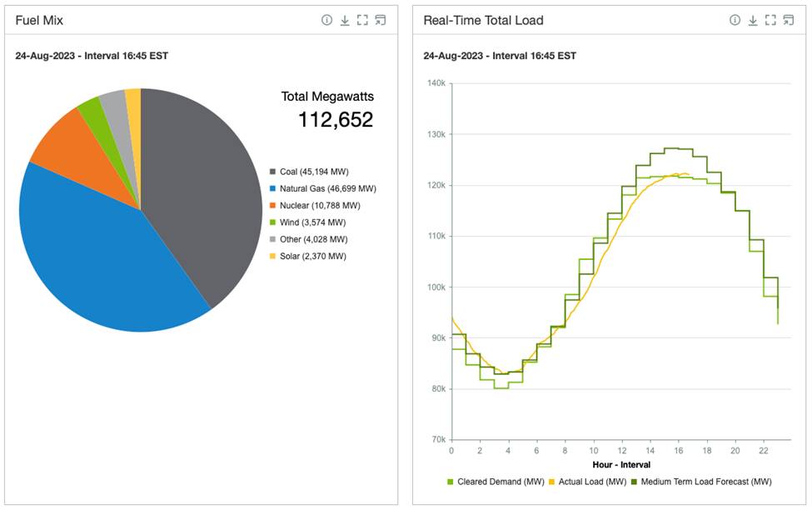This screenshot has height=510, width=812.
Task: Show info for Real-Time Total Load
Action: pos(735,20)
